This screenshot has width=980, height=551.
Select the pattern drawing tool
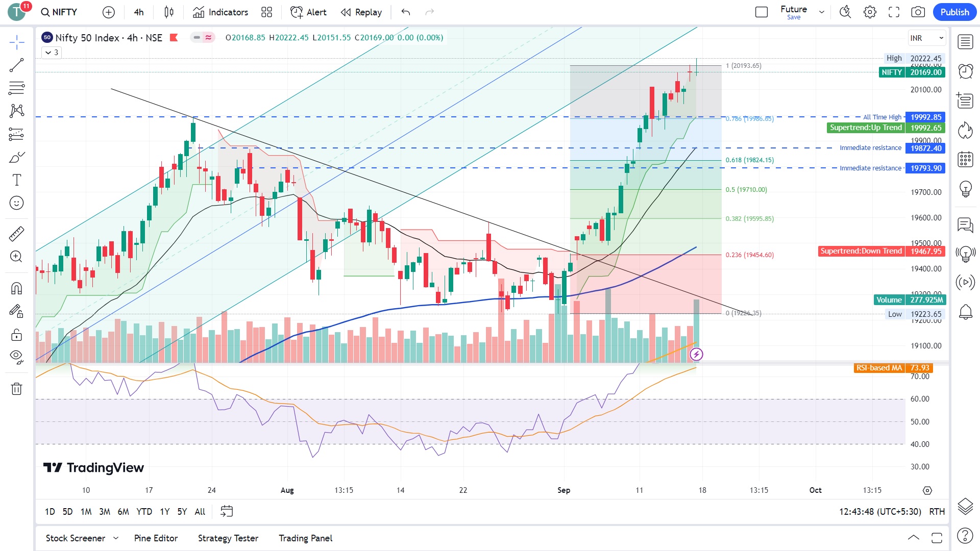point(16,111)
